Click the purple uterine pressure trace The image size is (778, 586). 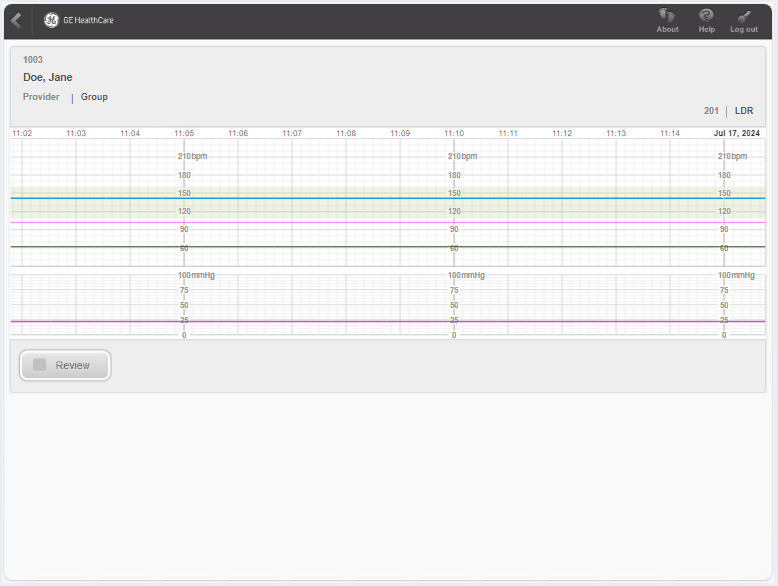[300, 321]
